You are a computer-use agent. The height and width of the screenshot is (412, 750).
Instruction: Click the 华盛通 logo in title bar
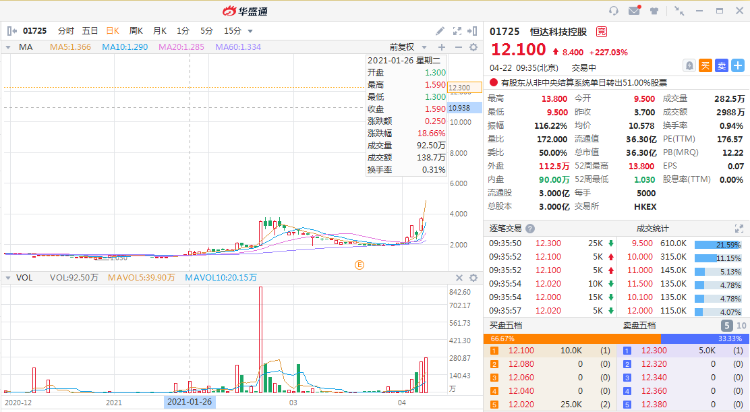click(x=245, y=11)
